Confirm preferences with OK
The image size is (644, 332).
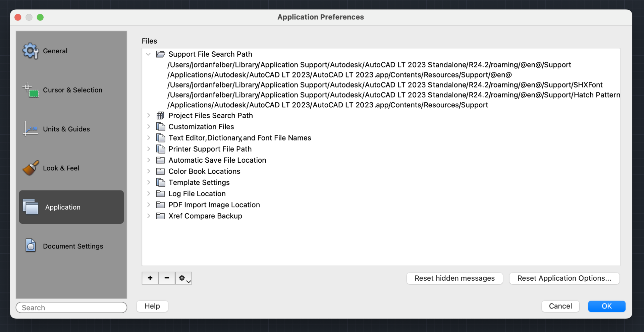[x=606, y=306]
